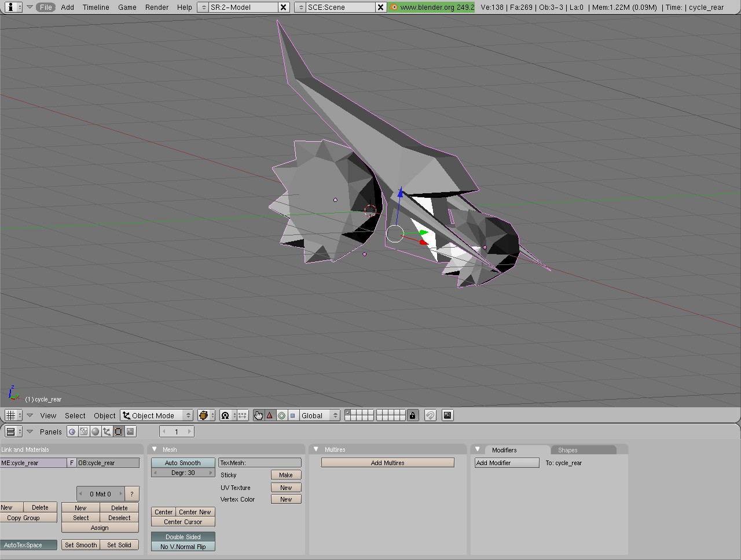Select the scale manipulator square icon
This screenshot has height=560, width=741.
click(x=293, y=415)
